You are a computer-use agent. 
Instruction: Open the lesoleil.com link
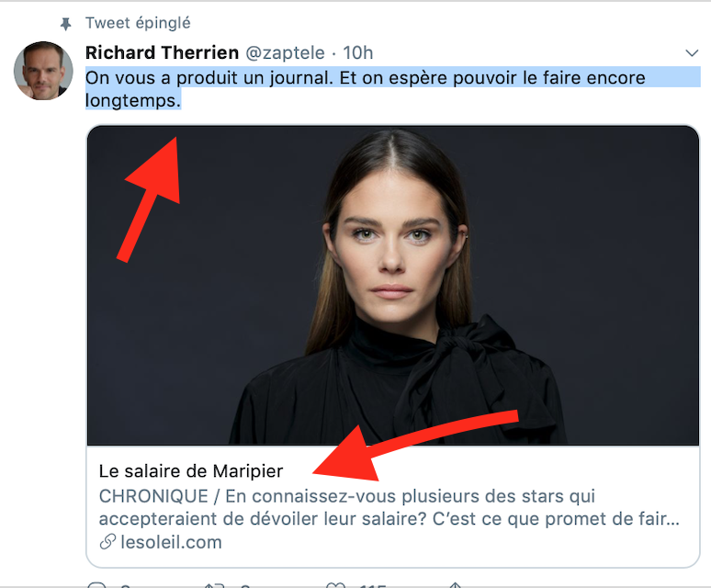click(171, 542)
